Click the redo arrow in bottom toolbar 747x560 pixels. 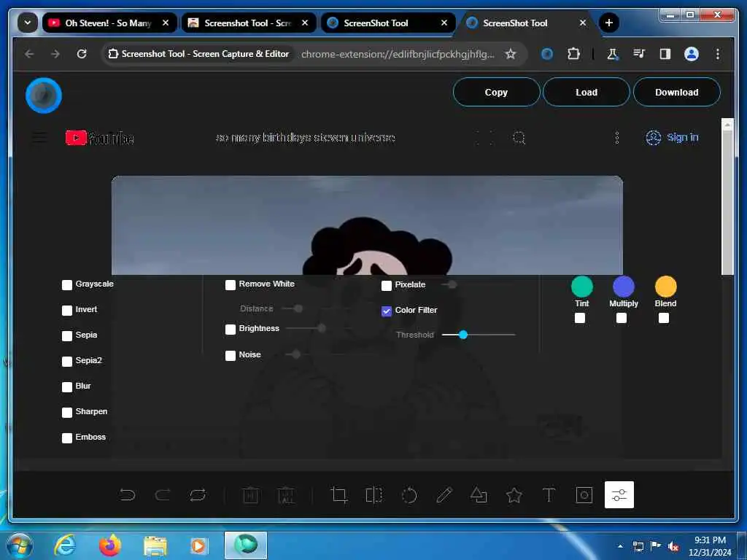[x=163, y=495]
